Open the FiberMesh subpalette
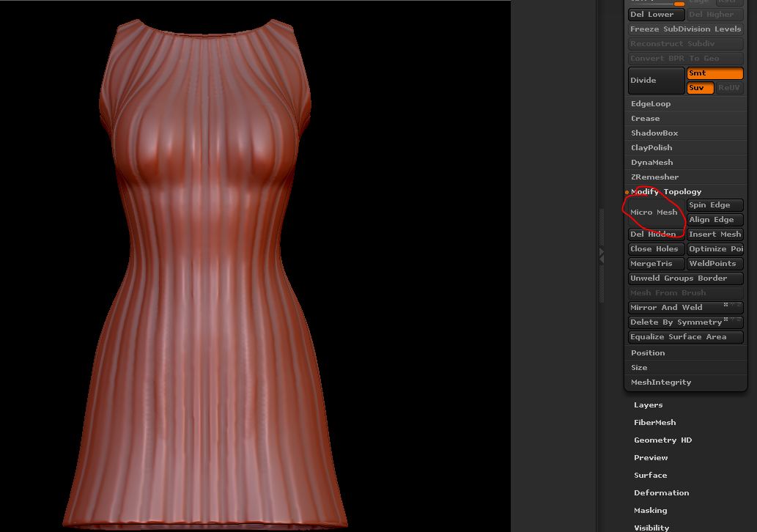 [654, 422]
